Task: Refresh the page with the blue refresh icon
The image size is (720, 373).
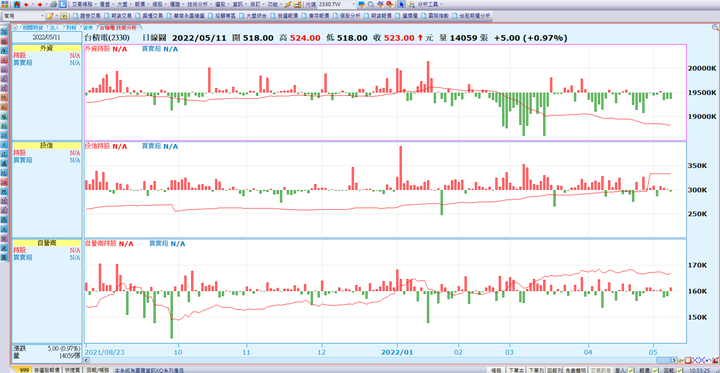Action: (63, 5)
